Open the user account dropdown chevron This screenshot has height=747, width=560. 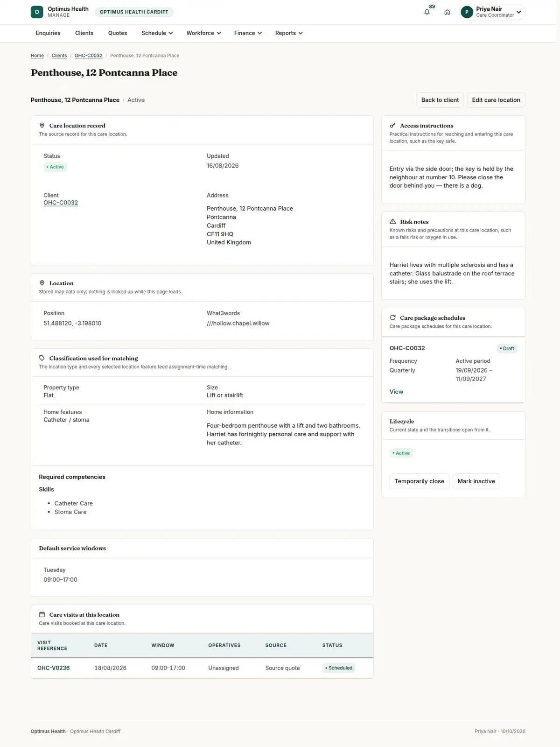[x=518, y=12]
